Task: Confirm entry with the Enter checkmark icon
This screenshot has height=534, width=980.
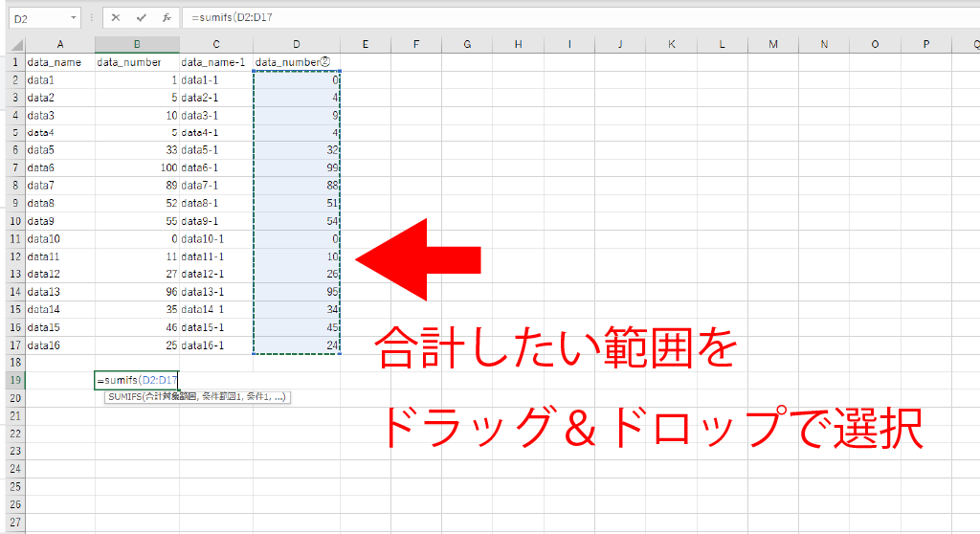Action: coord(141,18)
